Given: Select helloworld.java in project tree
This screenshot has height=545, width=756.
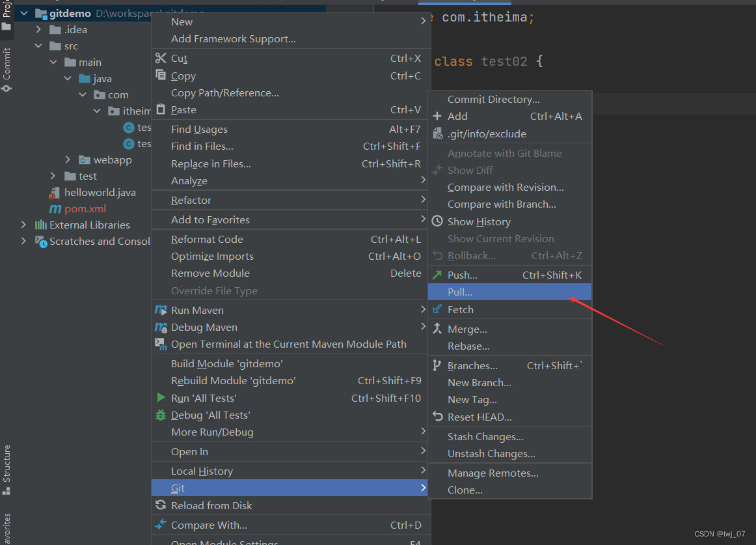Looking at the screenshot, I should 100,192.
